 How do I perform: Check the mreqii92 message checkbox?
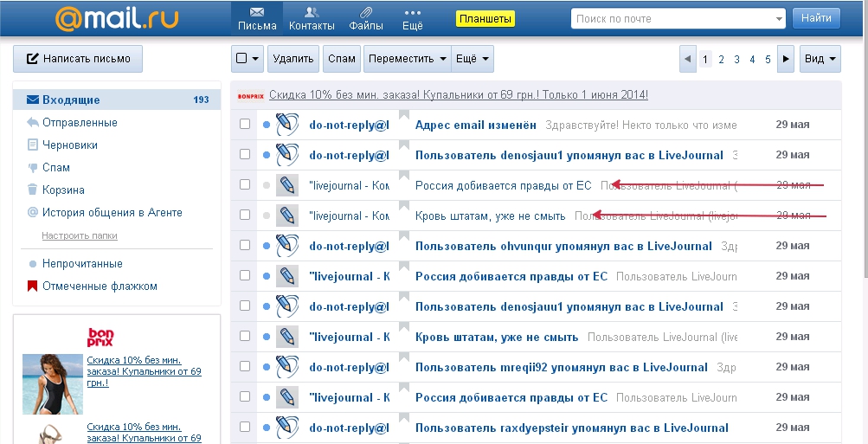(245, 366)
